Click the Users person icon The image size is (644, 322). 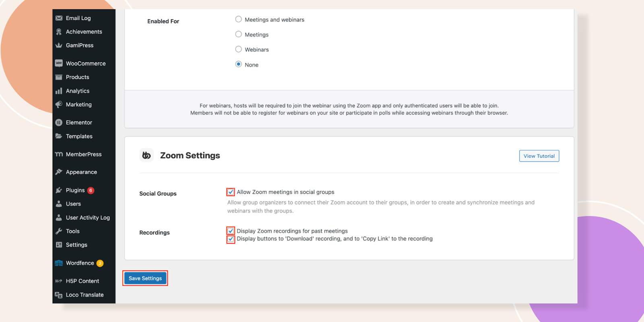click(59, 204)
